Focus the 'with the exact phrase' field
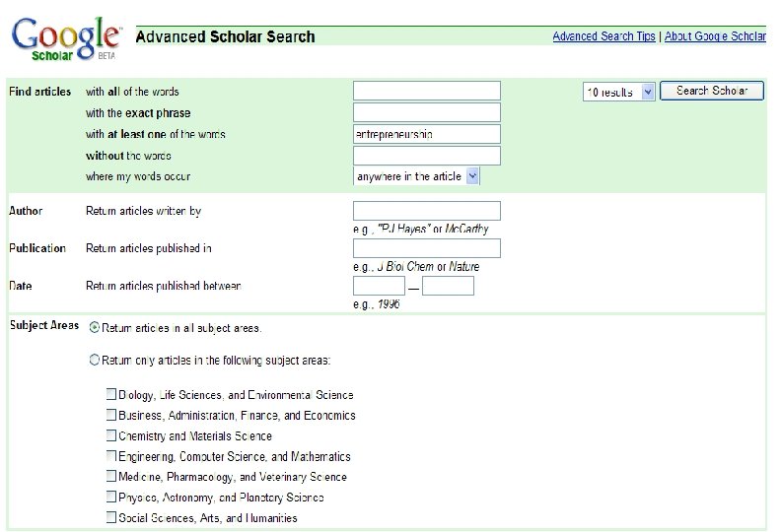Screen dimensions: 781x532 pos(427,112)
